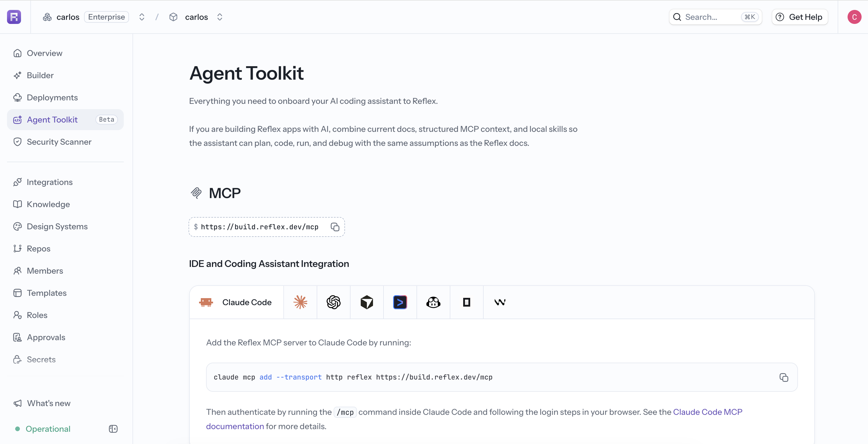Copy the MCP URL https://build.reflex.dev/mcp
The width and height of the screenshot is (868, 444).
click(x=335, y=227)
